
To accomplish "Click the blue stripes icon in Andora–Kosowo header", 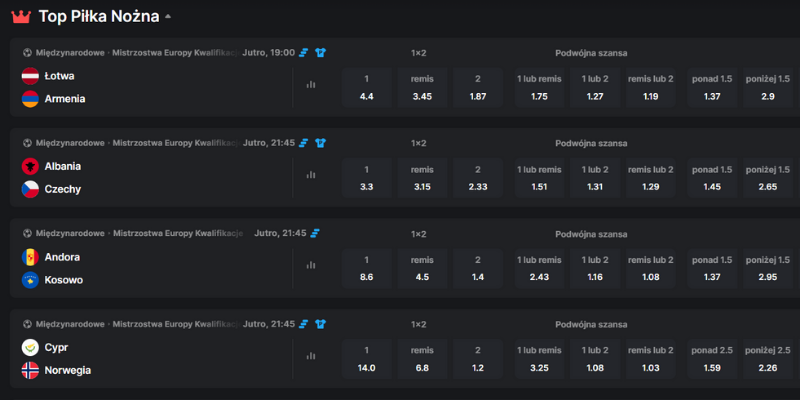I will [x=315, y=233].
